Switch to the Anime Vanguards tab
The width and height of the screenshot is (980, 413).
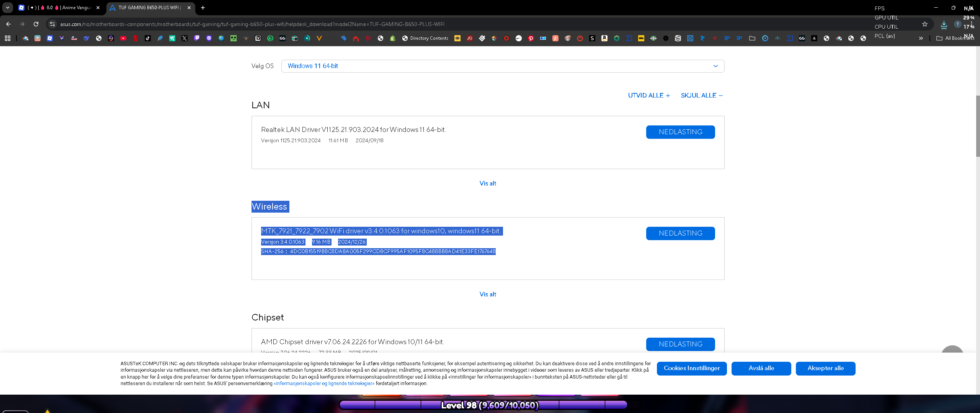click(x=59, y=8)
